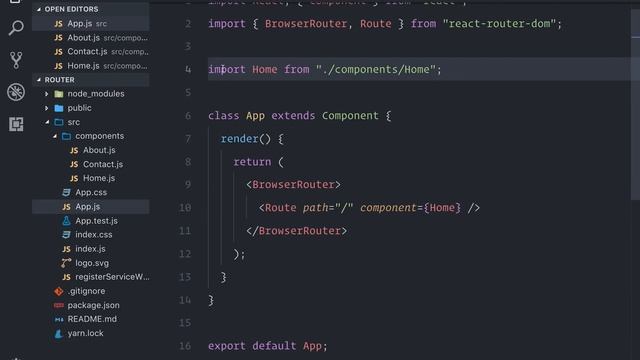Click line number 4 in the gutter

188,69
